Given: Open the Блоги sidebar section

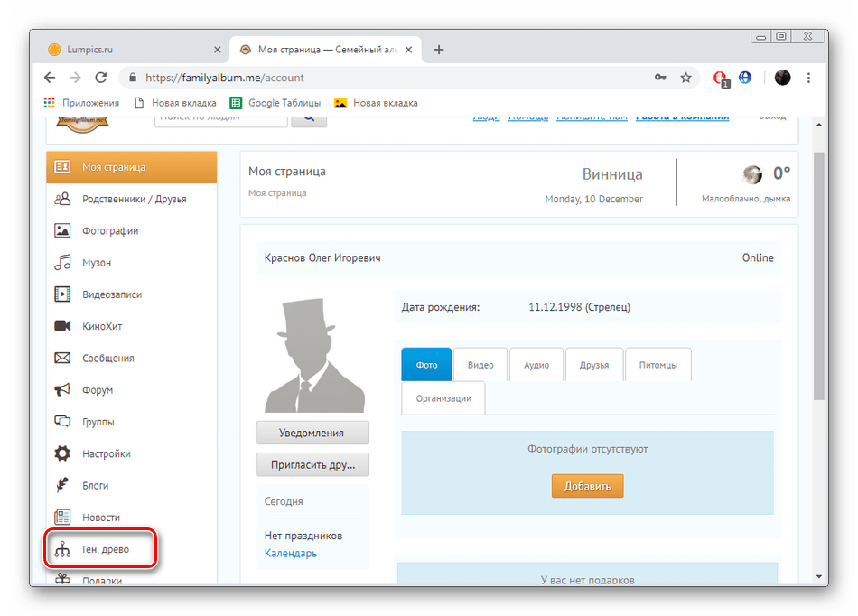Looking at the screenshot, I should tap(131, 485).
